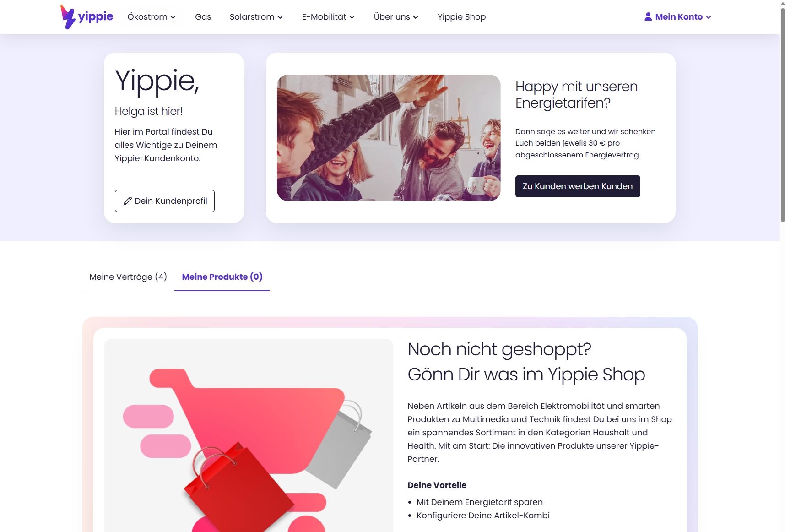785x532 pixels.
Task: Click the Yippie lightning bolt logo
Action: [68, 17]
